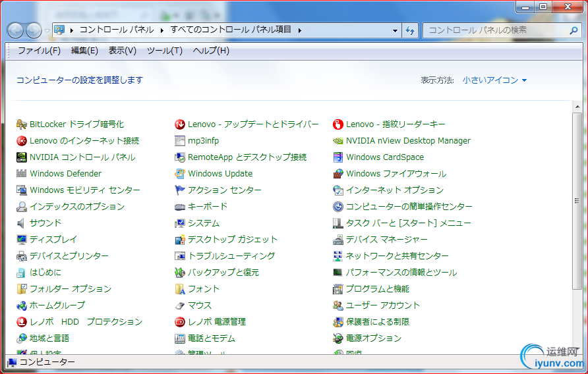Click the インデックスのオプション icon
The image size is (588, 374).
[x=22, y=207]
